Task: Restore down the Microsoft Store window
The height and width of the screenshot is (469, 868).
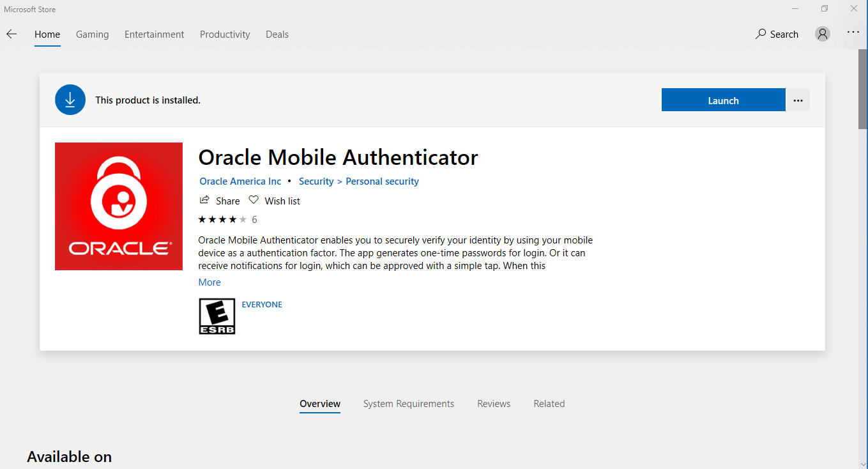Action: click(x=825, y=9)
